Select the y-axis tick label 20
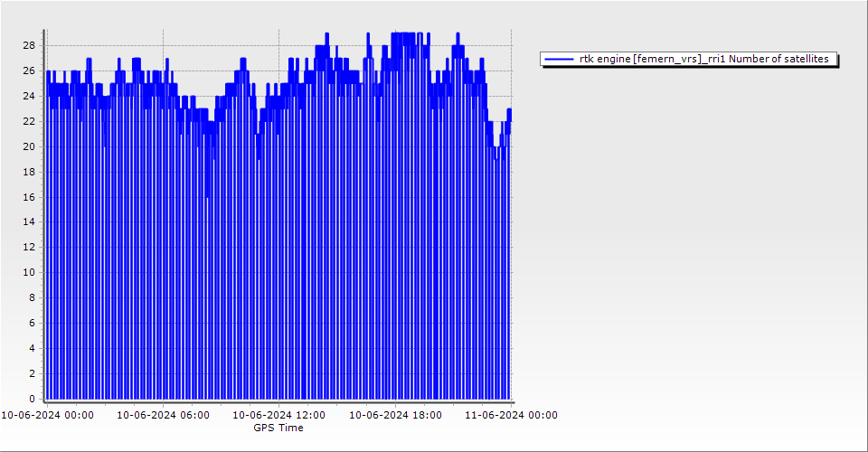Screen dimensions: 868x452 [29, 146]
